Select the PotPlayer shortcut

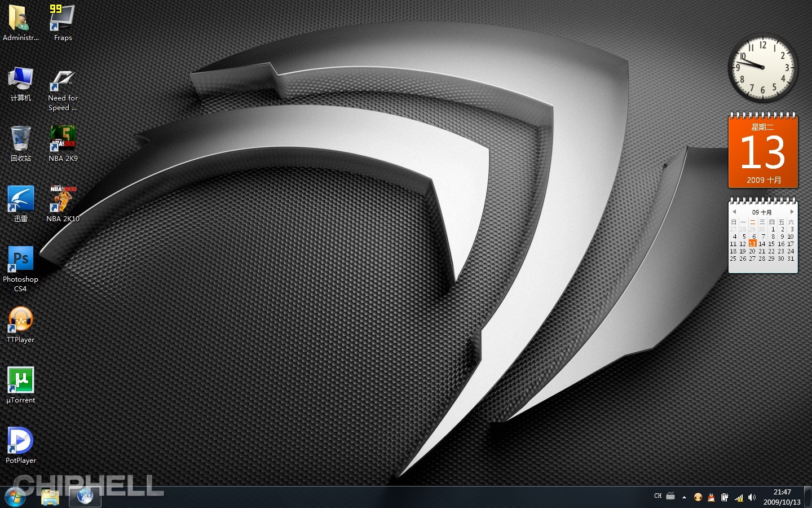(20, 446)
